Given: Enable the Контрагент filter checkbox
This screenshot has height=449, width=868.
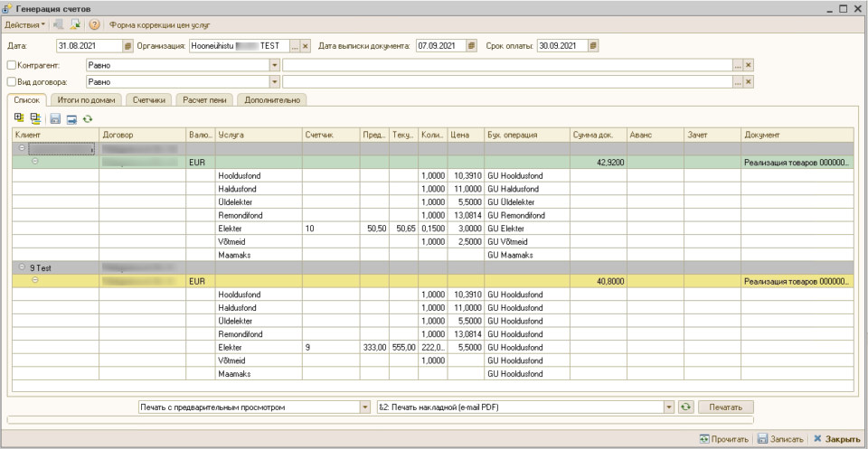Looking at the screenshot, I should coord(12,65).
